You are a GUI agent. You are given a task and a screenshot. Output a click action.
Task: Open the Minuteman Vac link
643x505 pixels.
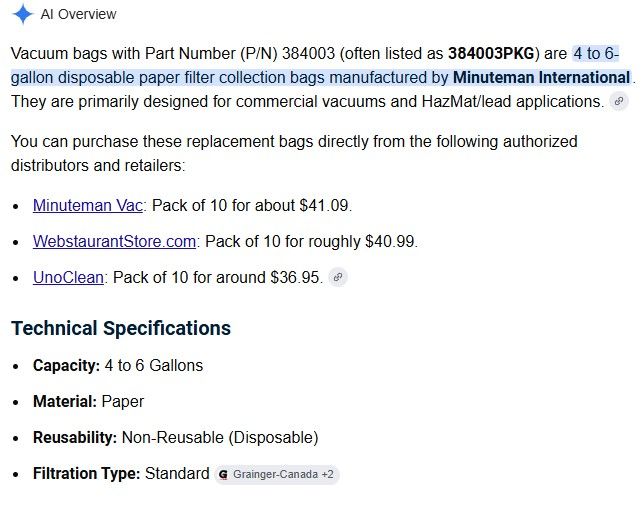[x=88, y=205]
